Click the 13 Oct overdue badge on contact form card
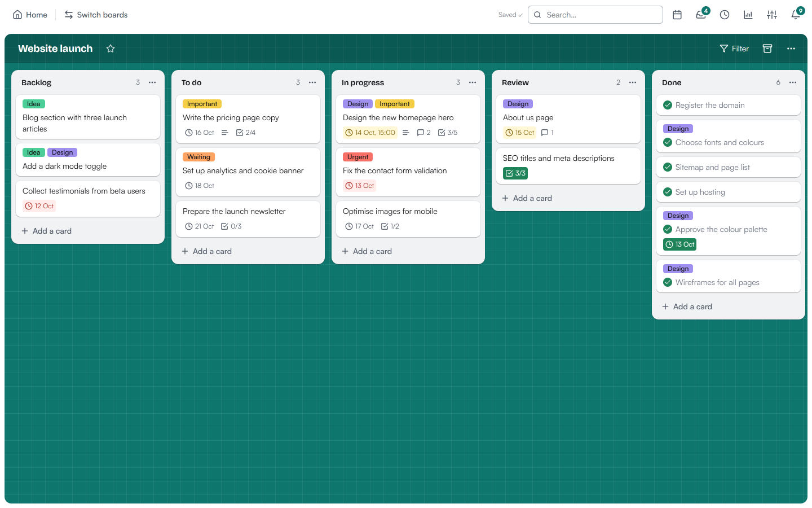Viewport: 812px width, 508px height. 359,186
